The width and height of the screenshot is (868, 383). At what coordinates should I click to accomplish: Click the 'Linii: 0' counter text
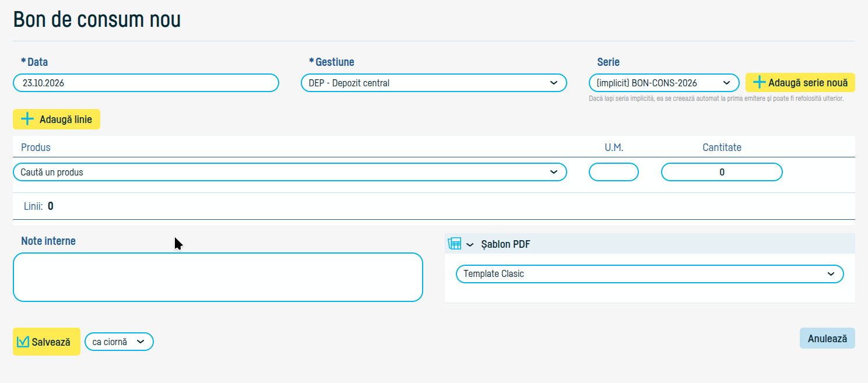[x=38, y=206]
